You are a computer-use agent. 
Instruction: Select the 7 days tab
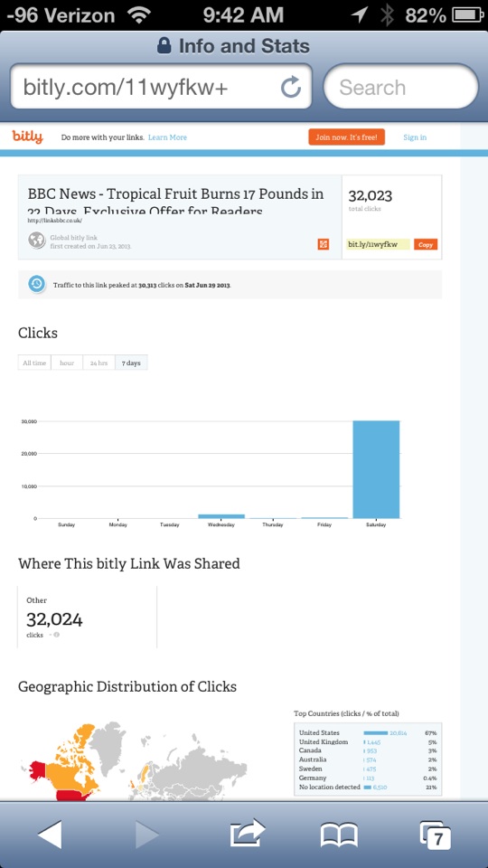tap(131, 363)
